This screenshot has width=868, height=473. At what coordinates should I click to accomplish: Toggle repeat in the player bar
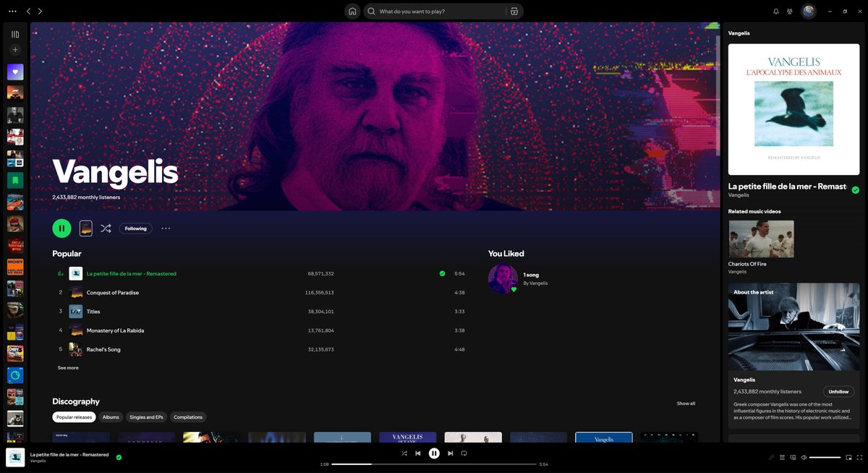click(464, 453)
